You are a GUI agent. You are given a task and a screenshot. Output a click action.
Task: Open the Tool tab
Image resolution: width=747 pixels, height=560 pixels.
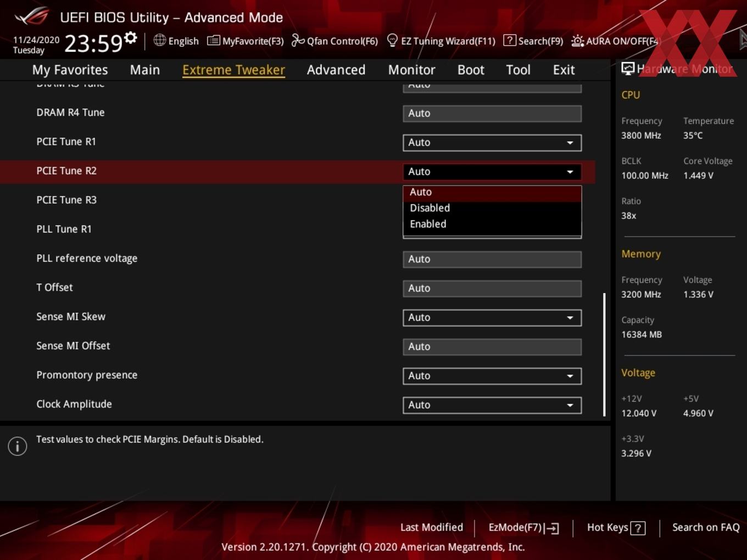click(518, 70)
